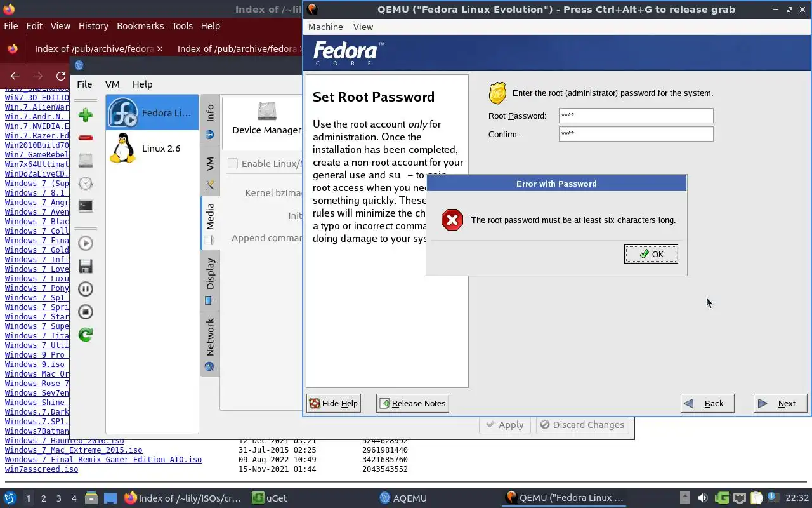This screenshot has width=812, height=508.
Task: Open the Firefox Bookmarks menu
Action: point(140,26)
